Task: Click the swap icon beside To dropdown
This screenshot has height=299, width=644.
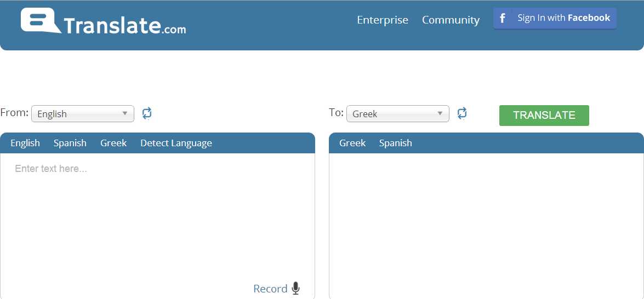Action: point(462,113)
